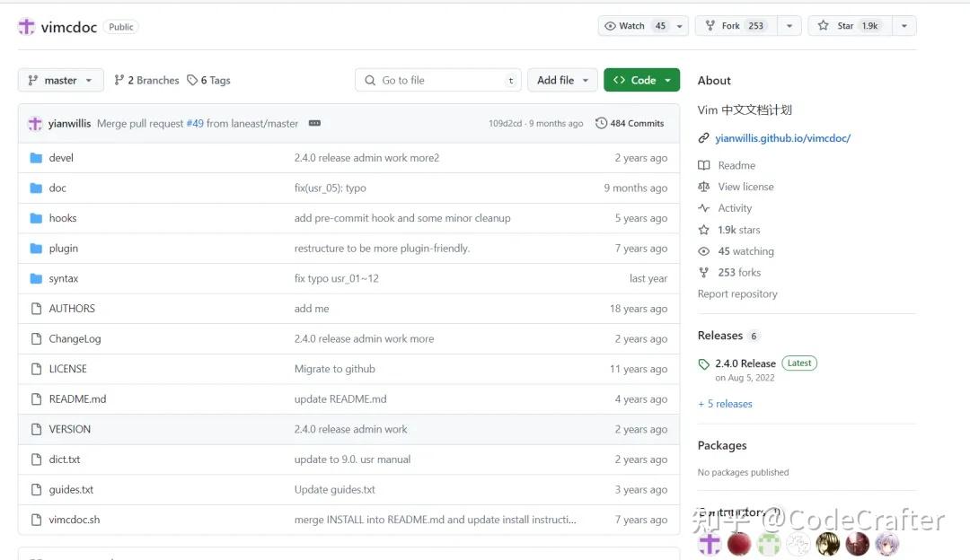The image size is (970, 560).
Task: Click the clock icon next to 484 Commits
Action: (602, 123)
